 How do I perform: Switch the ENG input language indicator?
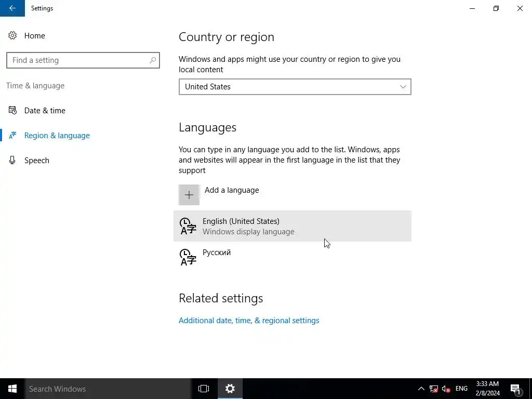pyautogui.click(x=461, y=389)
